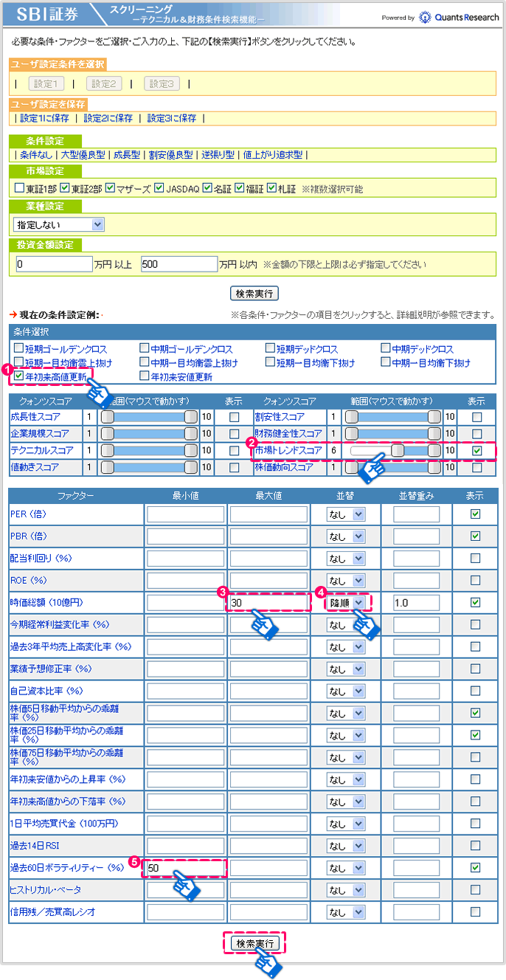Image resolution: width=506 pixels, height=980 pixels.
Task: Check the 中期デッドクロス condition
Action: point(387,349)
